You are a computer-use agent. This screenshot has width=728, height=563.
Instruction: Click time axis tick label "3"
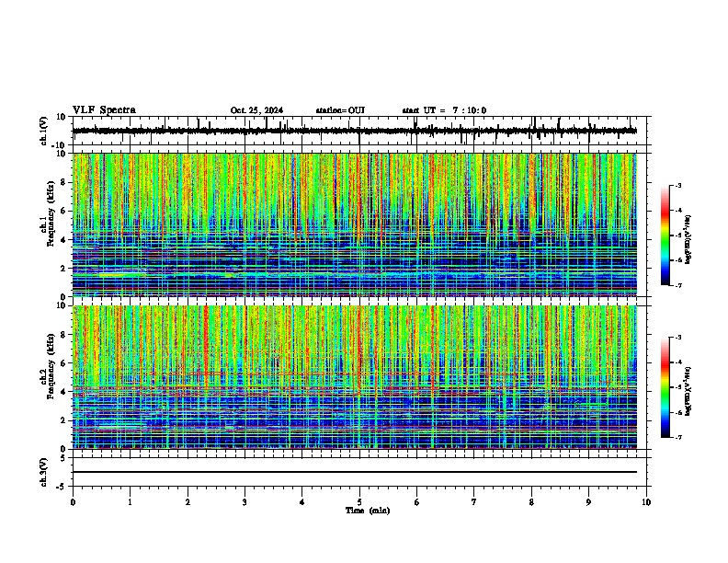(x=245, y=502)
